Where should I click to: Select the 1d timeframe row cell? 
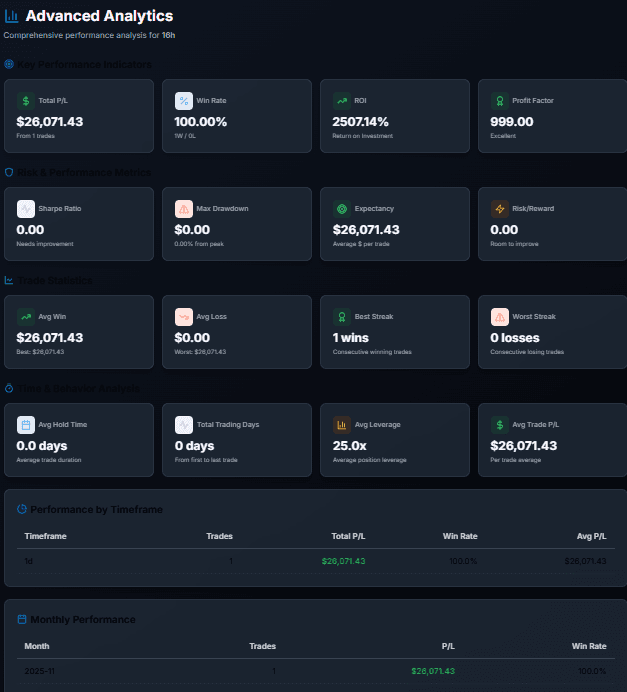click(29, 561)
